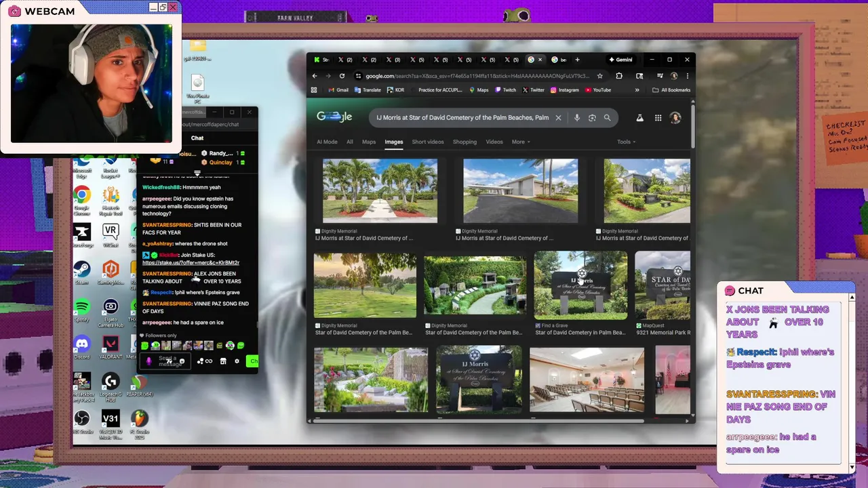The height and width of the screenshot is (488, 868).
Task: Switch to Videos search tab
Action: [x=494, y=142]
